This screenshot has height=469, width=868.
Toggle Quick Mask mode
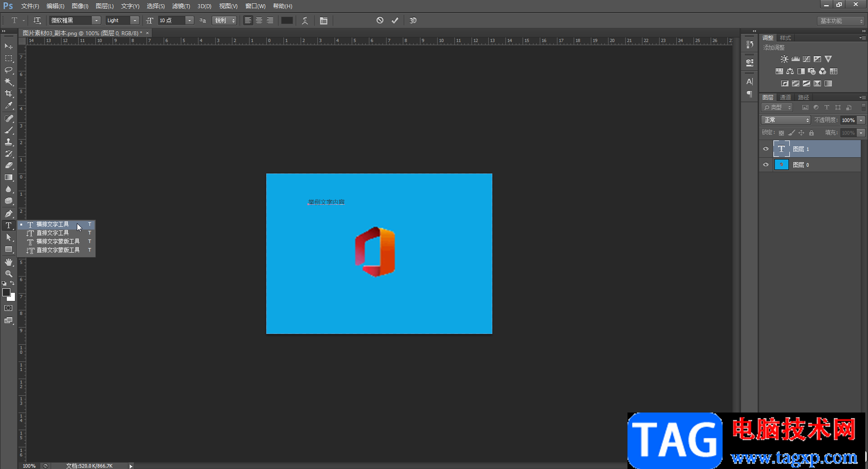9,308
